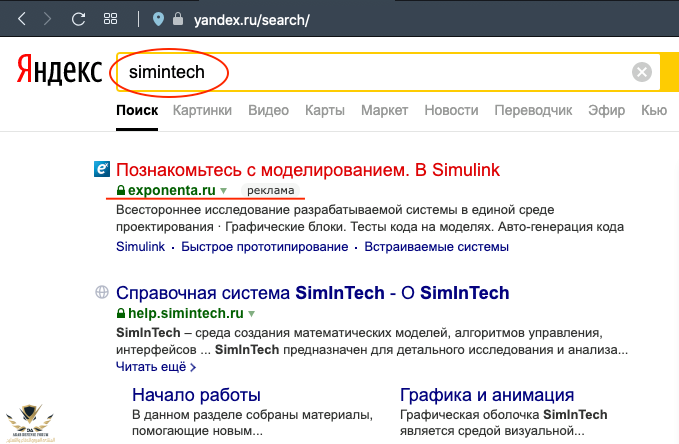Open the Новости tab
This screenshot has width=679, height=444.
[451, 110]
